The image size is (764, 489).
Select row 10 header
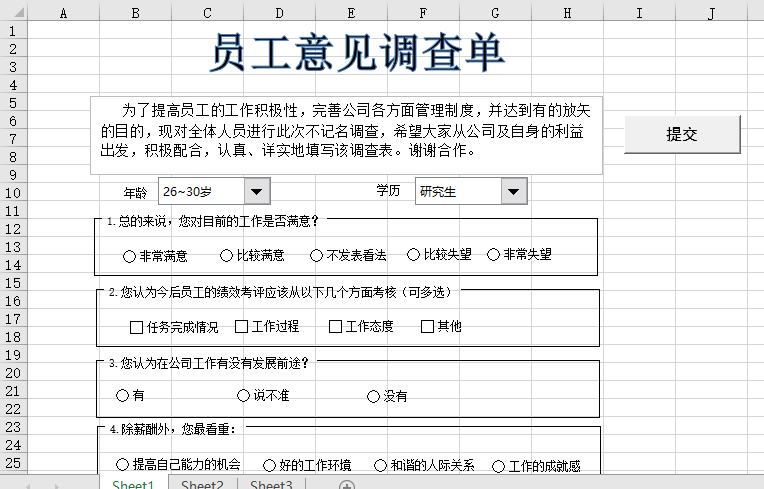point(13,193)
